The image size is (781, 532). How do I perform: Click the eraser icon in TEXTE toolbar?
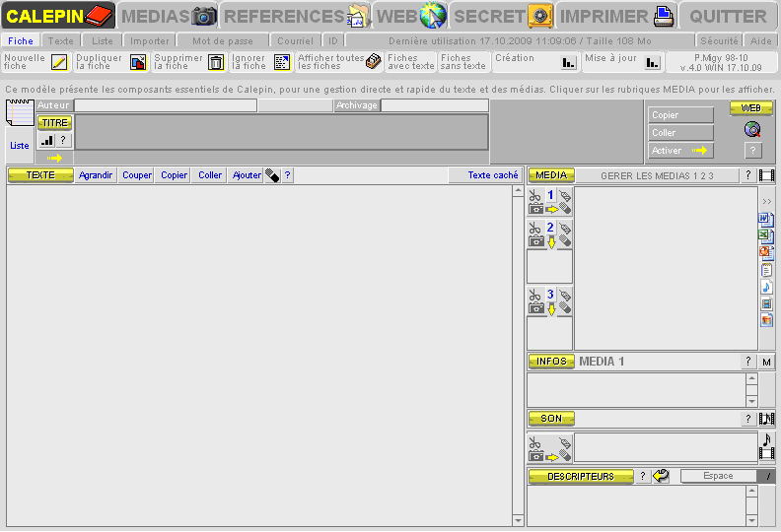(272, 175)
